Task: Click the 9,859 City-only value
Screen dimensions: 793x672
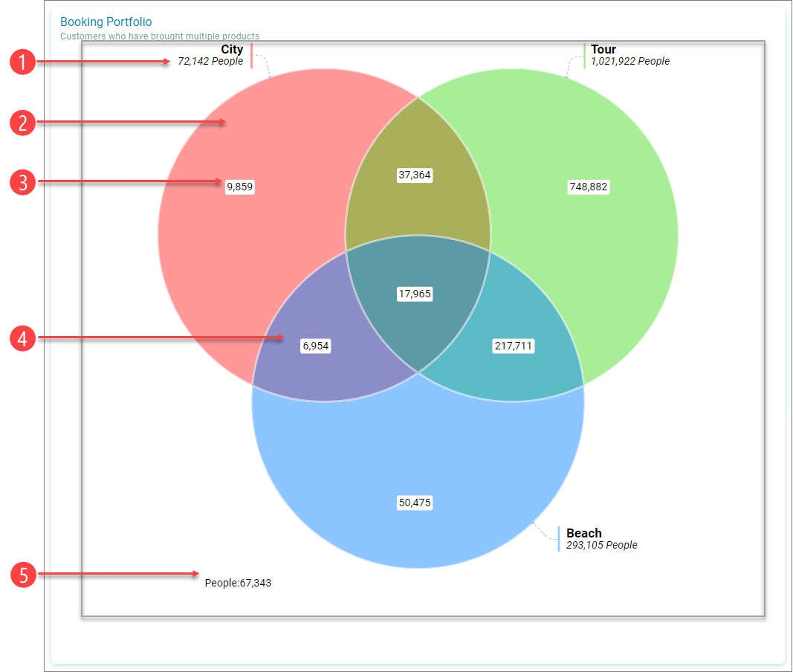Action: (x=240, y=187)
